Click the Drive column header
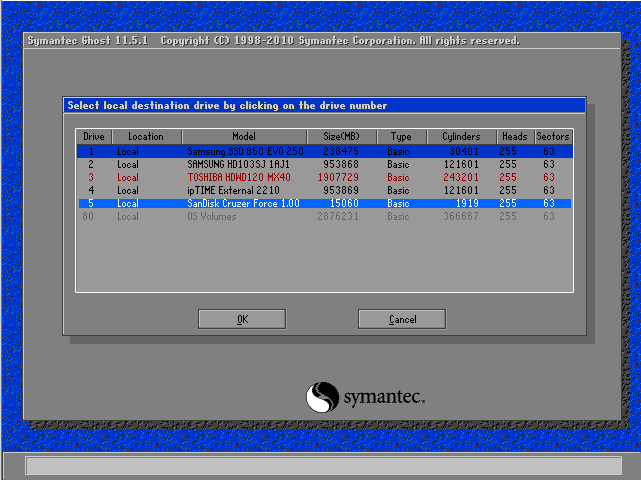Viewport: 641px width, 480px height. pos(94,137)
